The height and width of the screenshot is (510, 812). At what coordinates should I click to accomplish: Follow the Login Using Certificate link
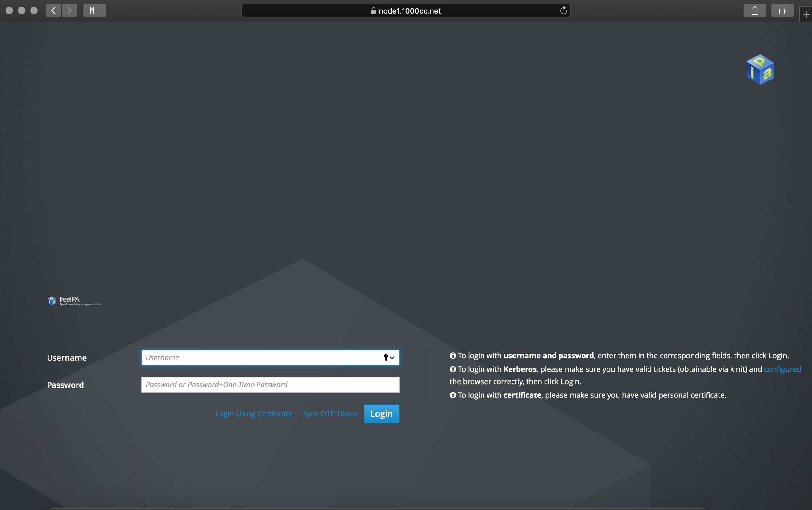[x=254, y=413]
